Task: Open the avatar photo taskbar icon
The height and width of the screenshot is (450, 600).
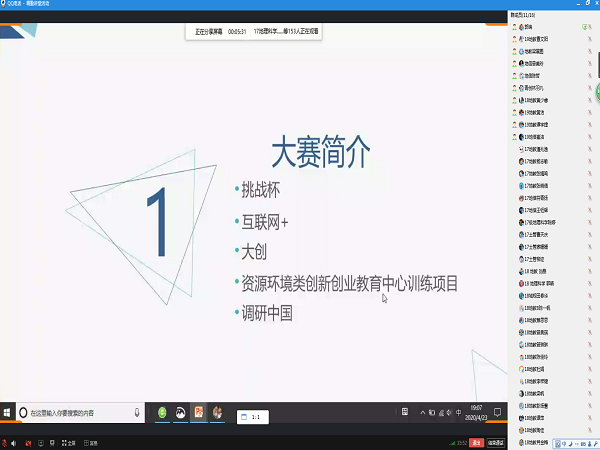Action: pos(217,412)
